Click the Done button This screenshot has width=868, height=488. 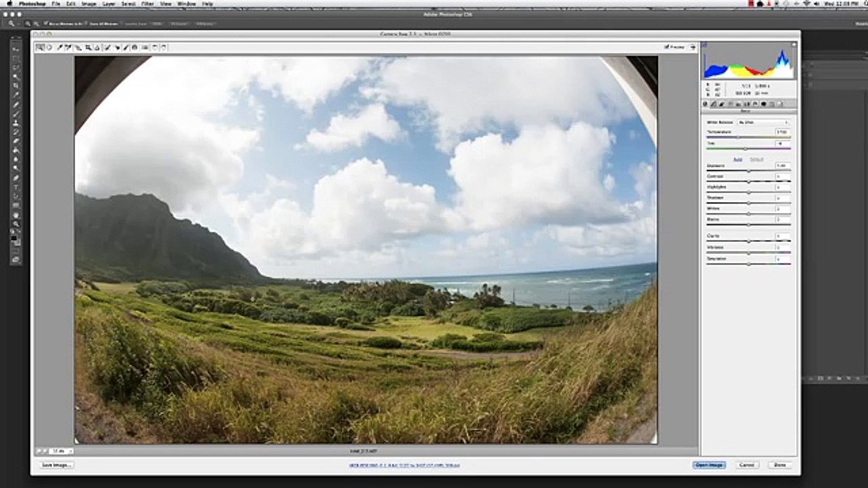780,465
